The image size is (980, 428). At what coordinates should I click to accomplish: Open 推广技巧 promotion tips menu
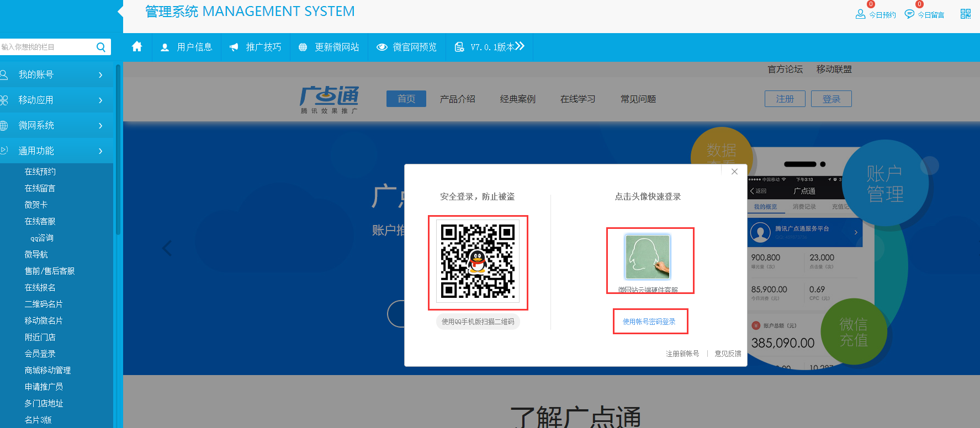[255, 47]
